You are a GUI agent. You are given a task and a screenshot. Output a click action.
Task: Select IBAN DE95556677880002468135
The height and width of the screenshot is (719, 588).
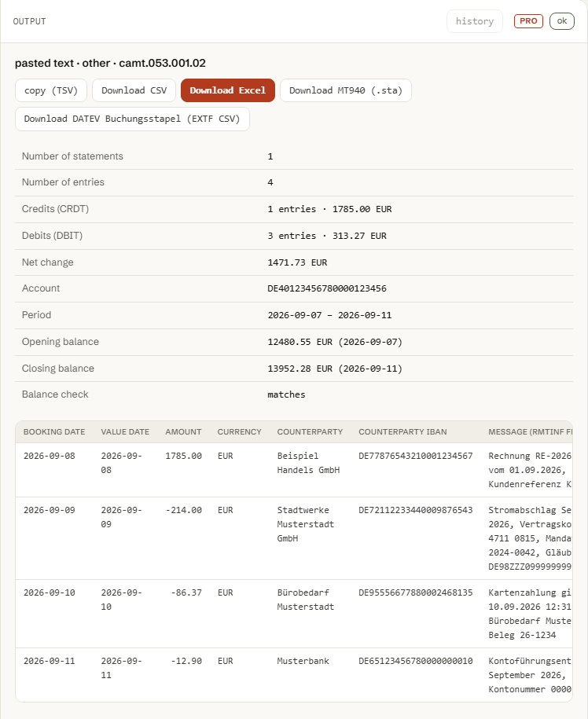tap(416, 592)
